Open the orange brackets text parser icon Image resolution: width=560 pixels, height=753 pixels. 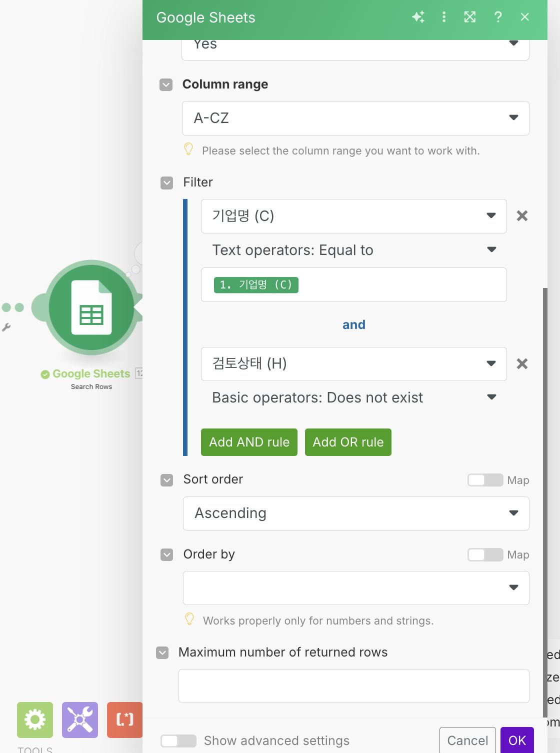click(124, 720)
